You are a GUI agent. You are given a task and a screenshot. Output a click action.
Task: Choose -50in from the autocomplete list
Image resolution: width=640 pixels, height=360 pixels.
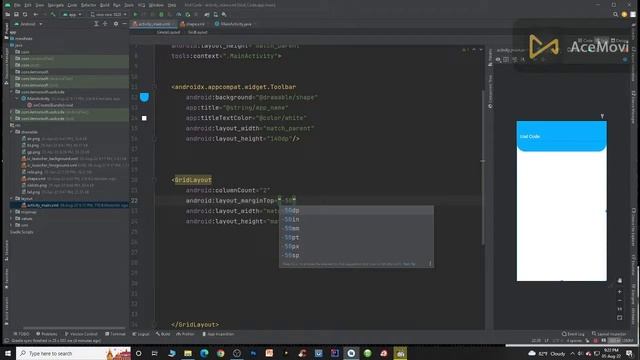(356, 219)
